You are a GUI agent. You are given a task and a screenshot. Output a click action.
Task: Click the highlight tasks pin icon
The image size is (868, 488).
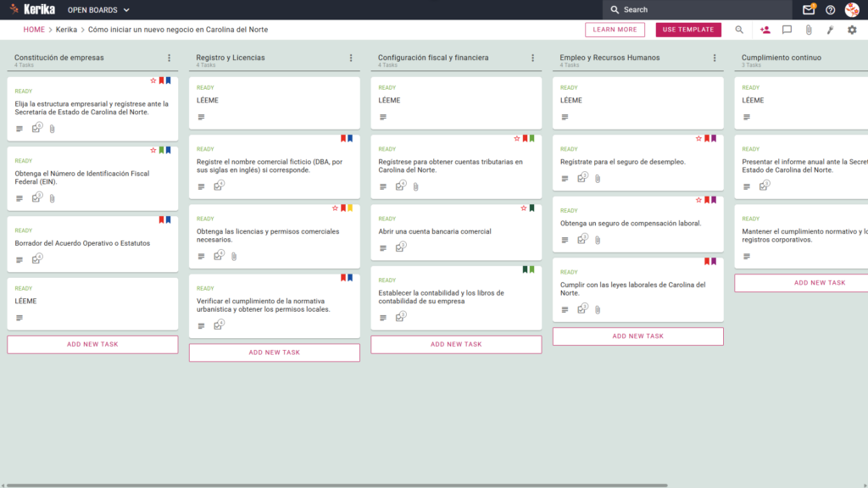[831, 30]
